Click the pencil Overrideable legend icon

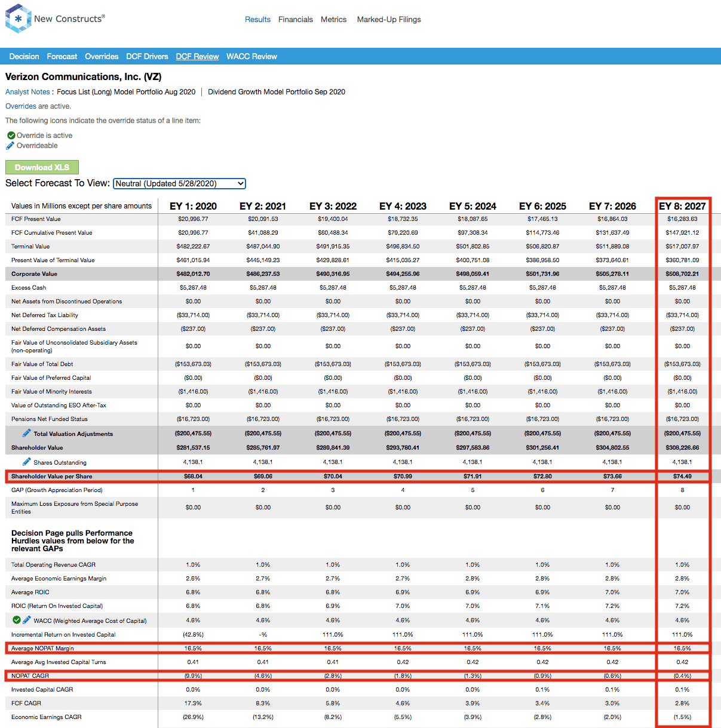click(x=10, y=146)
